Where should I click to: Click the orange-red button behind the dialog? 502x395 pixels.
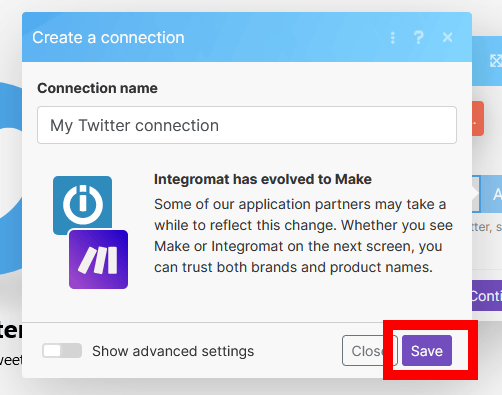(478, 119)
